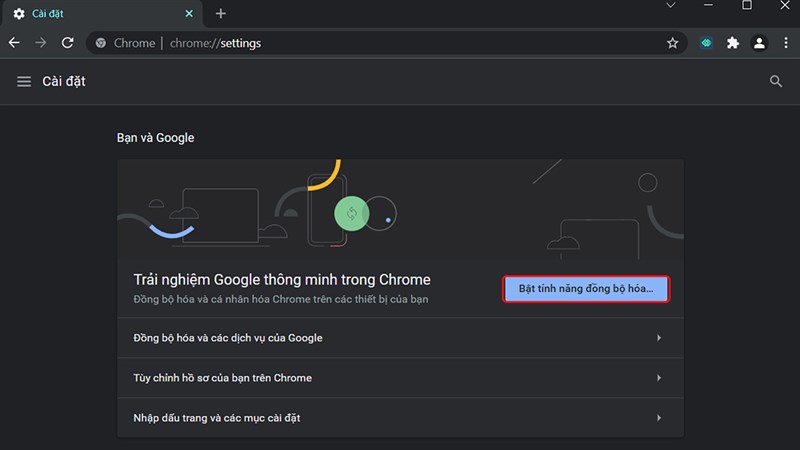Open the profile avatar menu
This screenshot has width=800, height=450.
[x=759, y=43]
